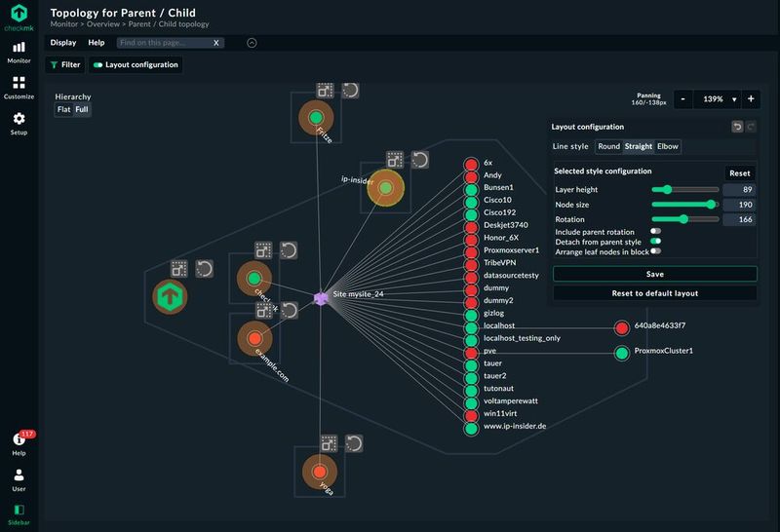Screen dimensions: 780x532
Task: Open the Help menu in menu bar
Action: [97, 43]
